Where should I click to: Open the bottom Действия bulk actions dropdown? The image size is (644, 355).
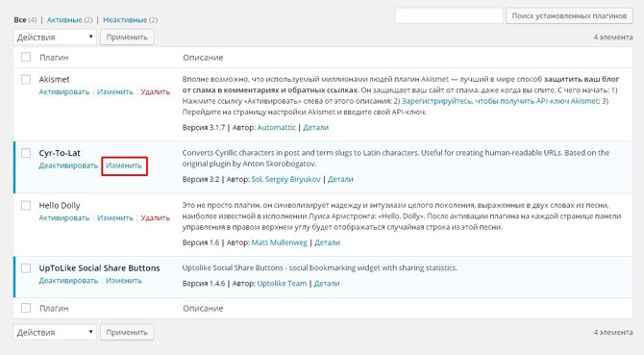(x=55, y=332)
